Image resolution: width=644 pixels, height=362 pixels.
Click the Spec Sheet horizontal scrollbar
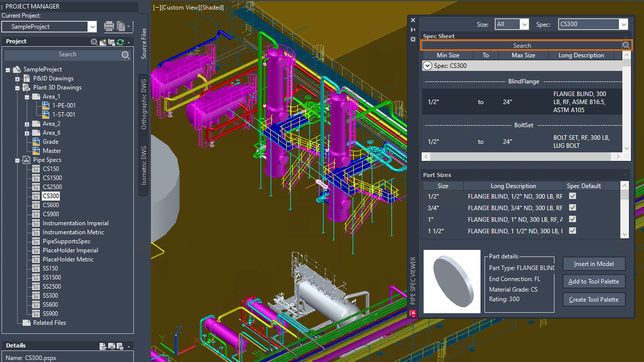pos(522,157)
